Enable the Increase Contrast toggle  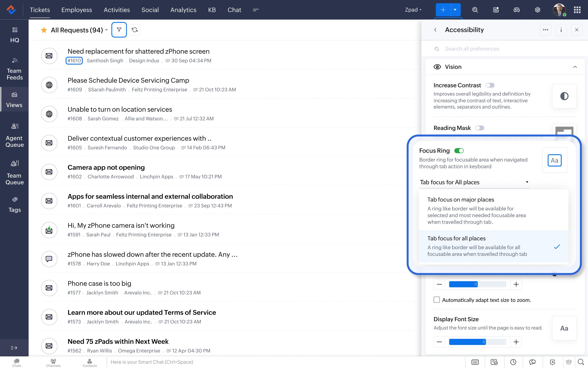click(x=490, y=85)
